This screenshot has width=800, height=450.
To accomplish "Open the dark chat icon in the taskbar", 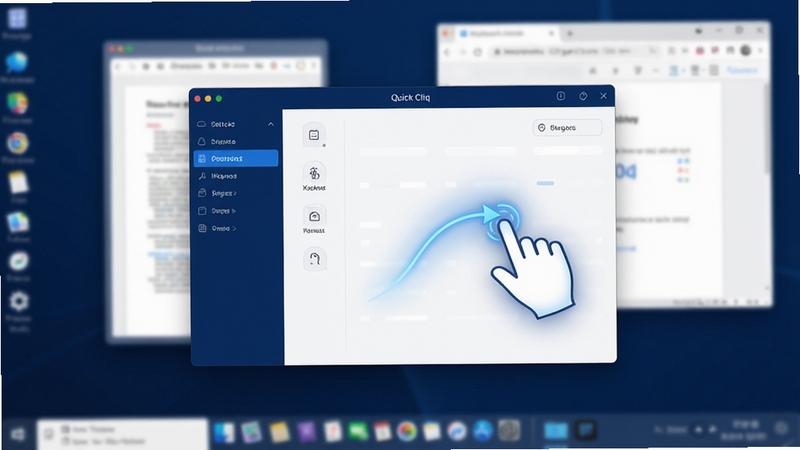I will click(586, 431).
